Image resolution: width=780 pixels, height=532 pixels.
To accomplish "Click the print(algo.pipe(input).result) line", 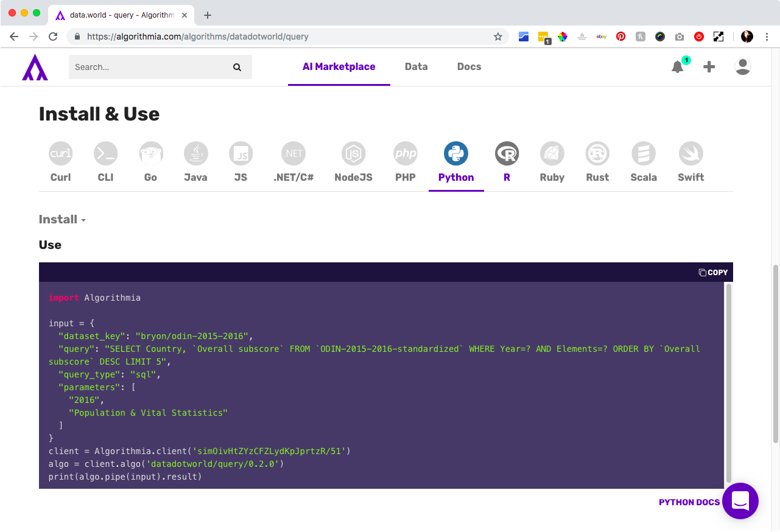I will click(x=125, y=477).
